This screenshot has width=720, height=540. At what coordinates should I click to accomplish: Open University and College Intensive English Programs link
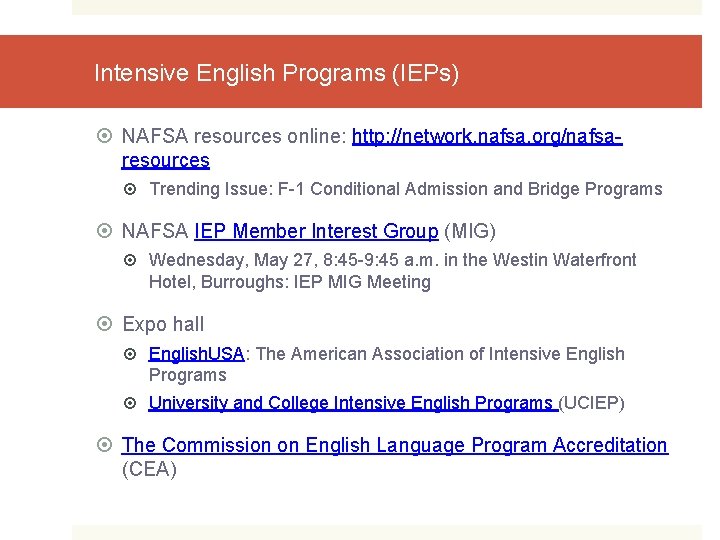(352, 404)
